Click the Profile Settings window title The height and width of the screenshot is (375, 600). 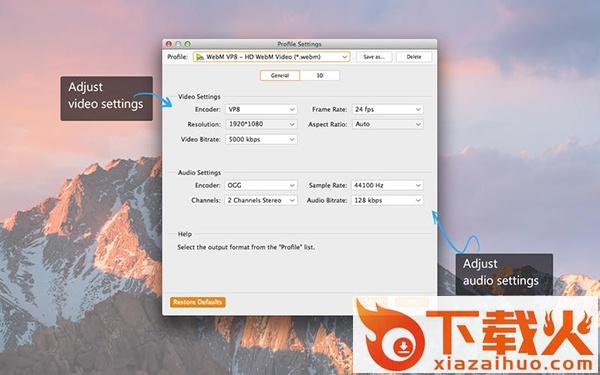(x=299, y=44)
